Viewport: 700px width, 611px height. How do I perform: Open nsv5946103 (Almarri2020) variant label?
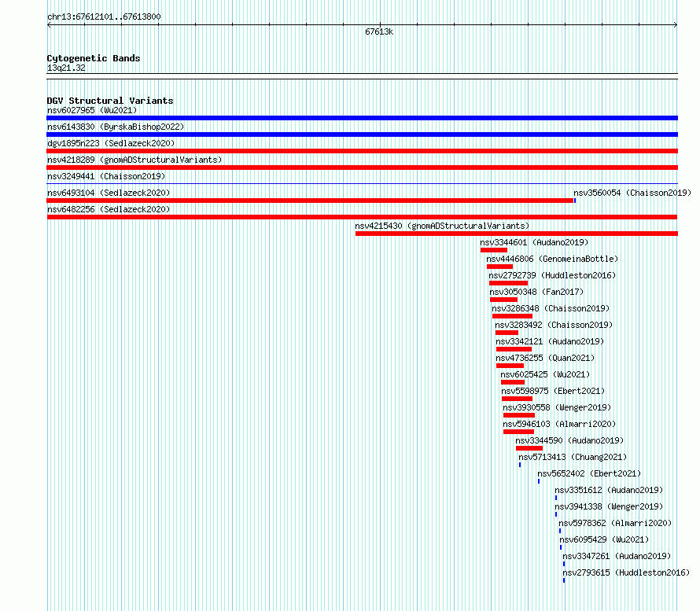click(559, 424)
